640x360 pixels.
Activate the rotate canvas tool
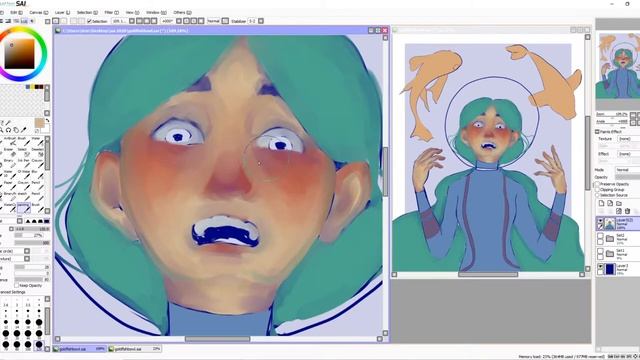coord(8,130)
